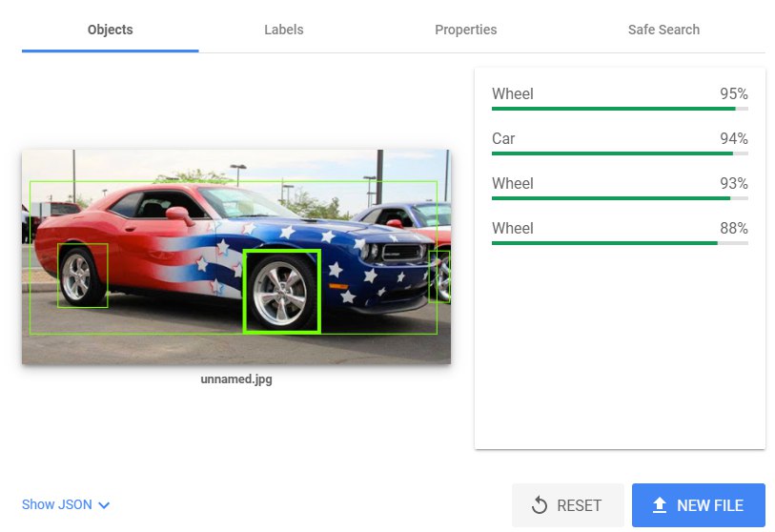This screenshot has height=532, width=775.
Task: Click the NEW FILE button label
Action: (709, 505)
